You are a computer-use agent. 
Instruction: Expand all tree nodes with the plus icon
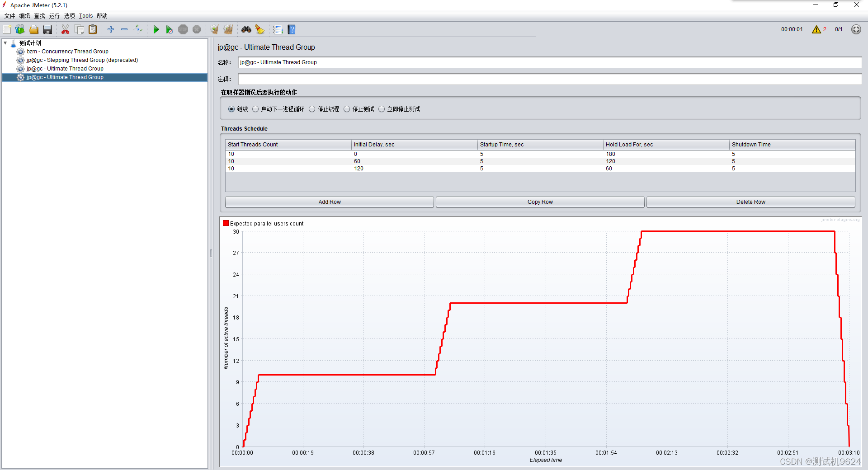click(111, 29)
